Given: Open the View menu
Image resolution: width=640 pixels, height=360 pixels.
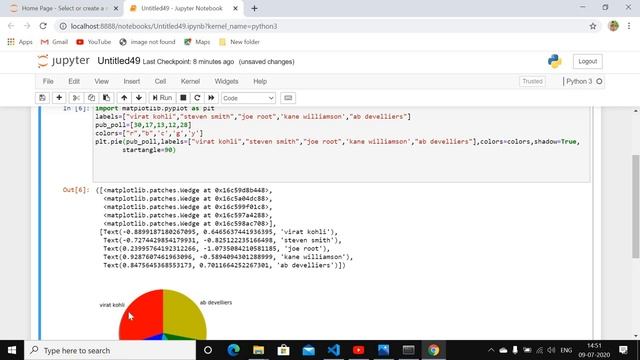Looking at the screenshot, I should [x=102, y=81].
